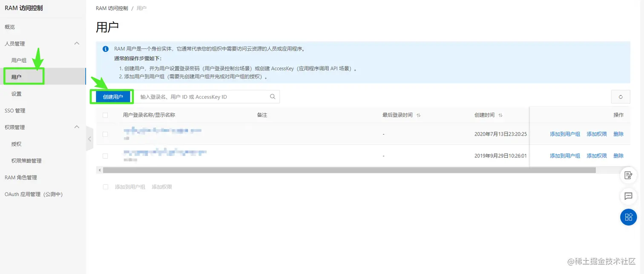Collapse the 权限管理 section
Viewport: 644px width, 274px height.
[77, 127]
